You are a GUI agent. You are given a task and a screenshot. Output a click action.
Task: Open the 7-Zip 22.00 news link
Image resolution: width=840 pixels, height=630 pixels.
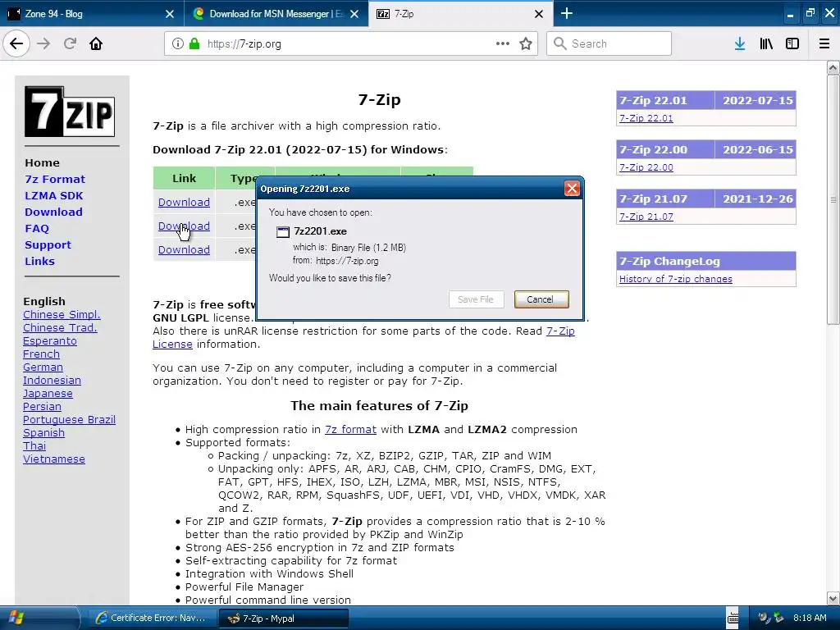pyautogui.click(x=646, y=167)
